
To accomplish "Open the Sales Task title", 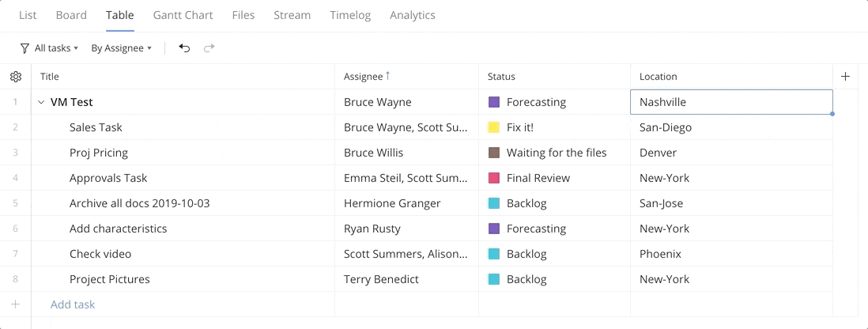I will [96, 127].
